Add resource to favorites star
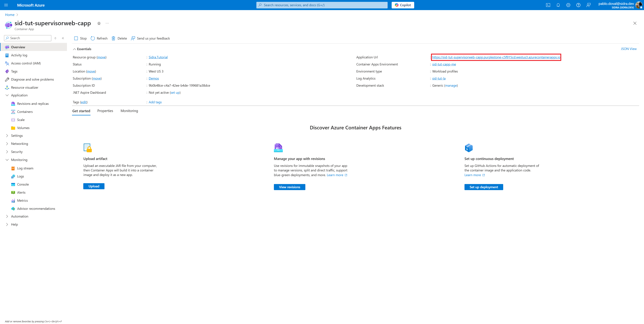Viewport: 644px width, 324px height. pos(99,23)
